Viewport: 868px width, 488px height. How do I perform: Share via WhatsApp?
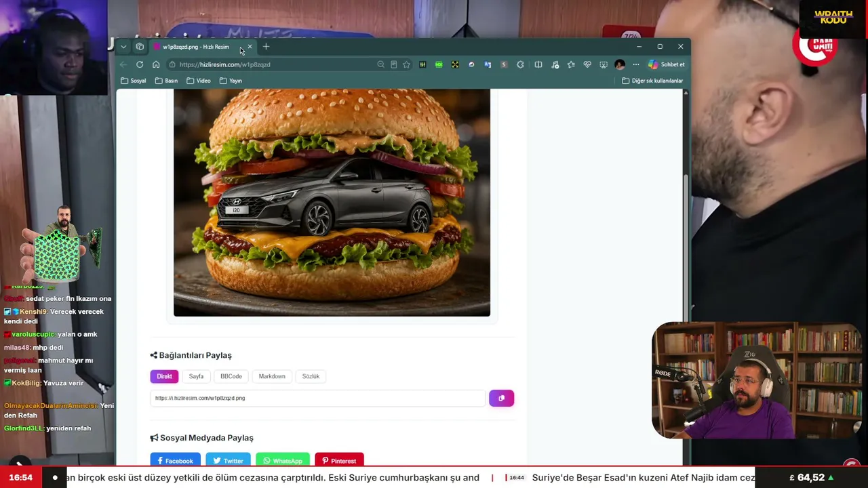[x=282, y=460]
